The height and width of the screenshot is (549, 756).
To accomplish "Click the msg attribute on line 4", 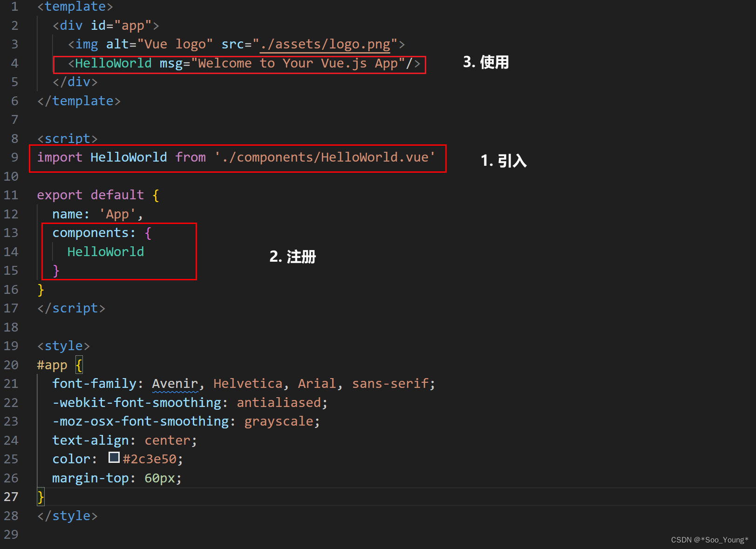I will tap(171, 63).
